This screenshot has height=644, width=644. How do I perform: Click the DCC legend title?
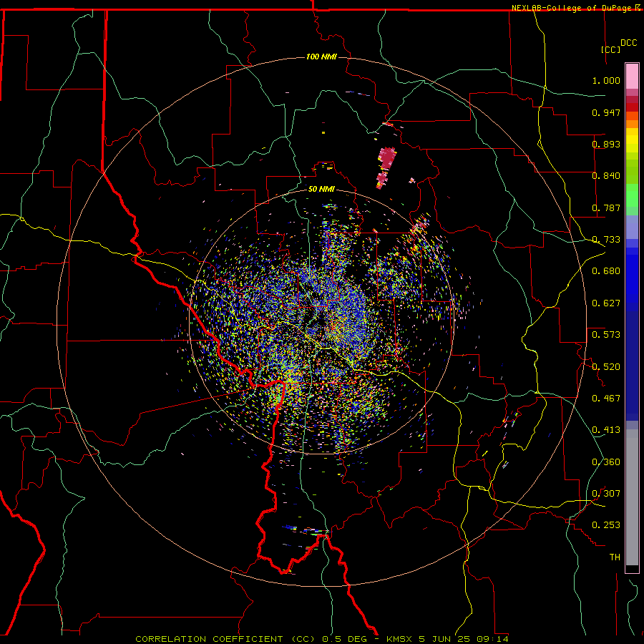pyautogui.click(x=628, y=43)
